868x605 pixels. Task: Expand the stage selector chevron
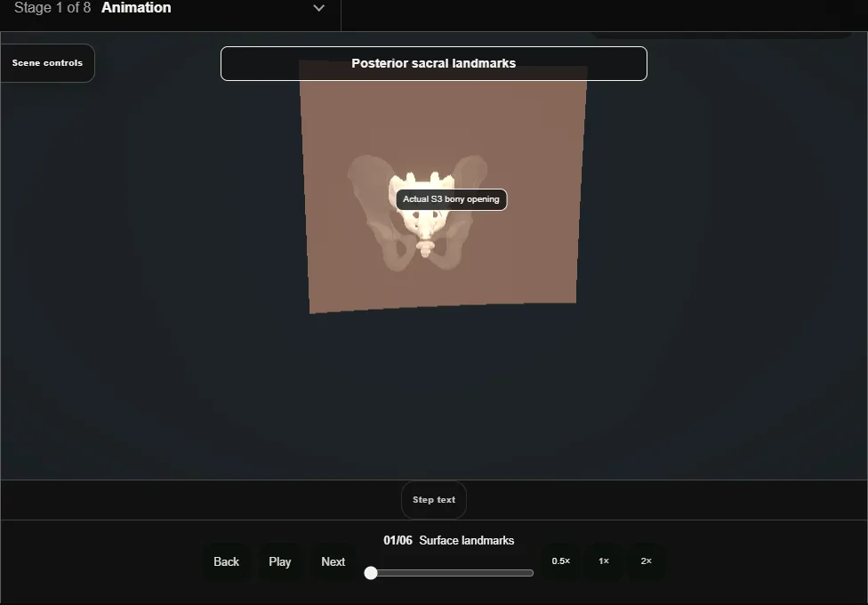(319, 8)
